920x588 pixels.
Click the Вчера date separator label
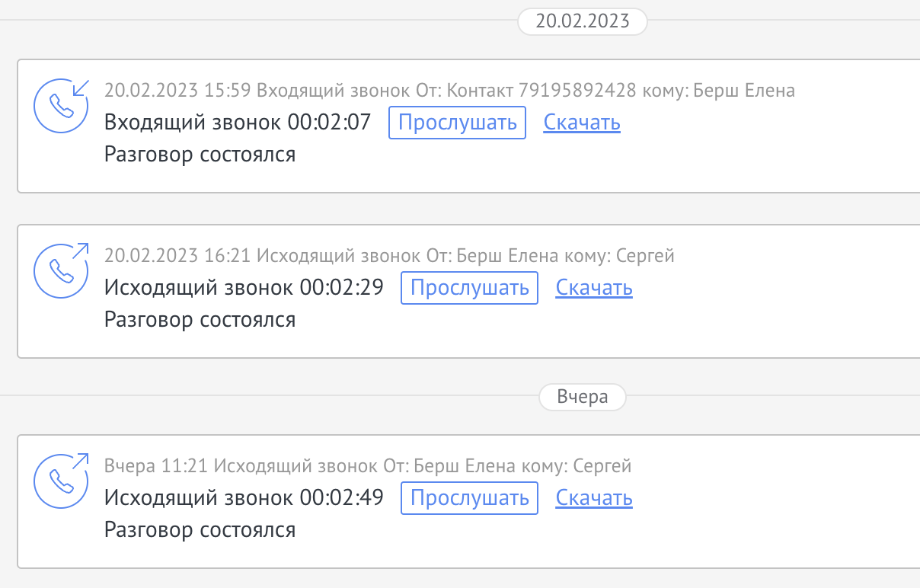583,398
